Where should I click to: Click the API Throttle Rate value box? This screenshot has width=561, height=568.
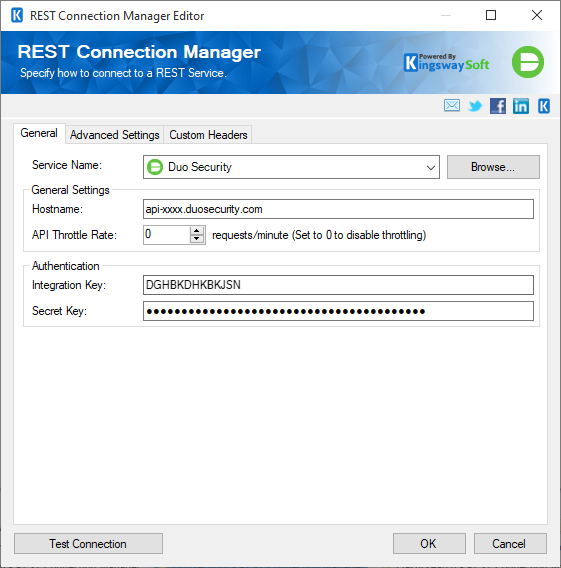tap(166, 235)
